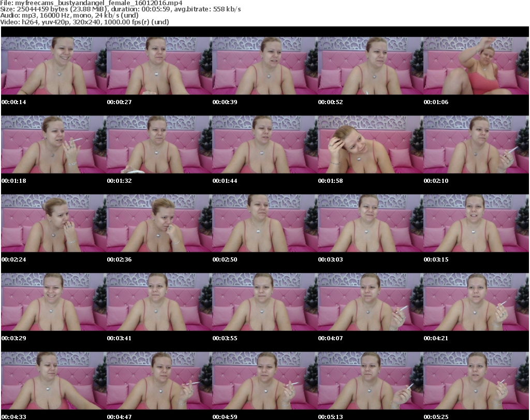The width and height of the screenshot is (530, 420).
Task: Click the 00:00:52 timestamp label
Action: 330,102
